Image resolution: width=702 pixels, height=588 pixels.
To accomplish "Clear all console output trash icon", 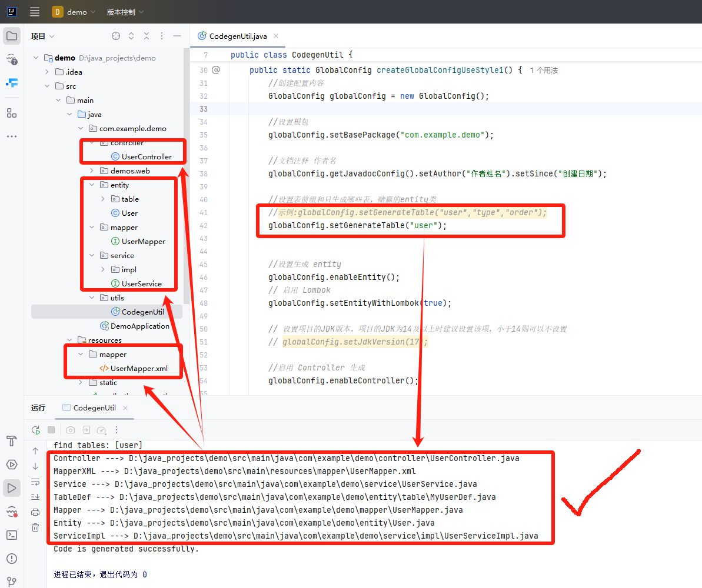I will 35,527.
